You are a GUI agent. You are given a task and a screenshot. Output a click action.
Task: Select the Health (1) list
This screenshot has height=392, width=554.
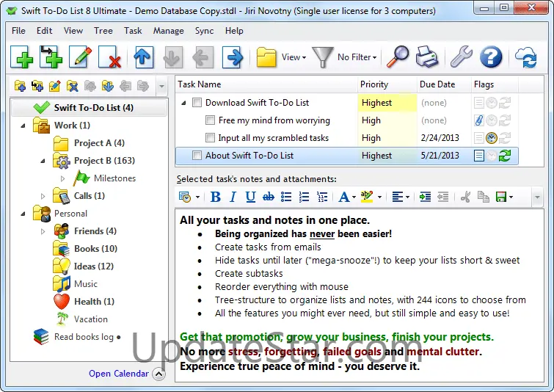point(94,302)
